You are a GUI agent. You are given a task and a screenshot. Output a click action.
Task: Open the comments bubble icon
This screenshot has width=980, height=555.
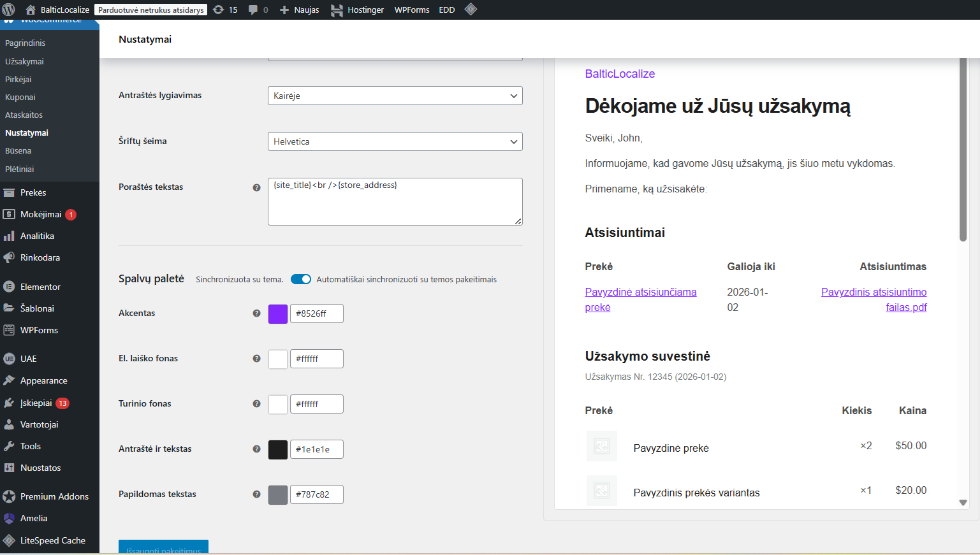point(253,10)
